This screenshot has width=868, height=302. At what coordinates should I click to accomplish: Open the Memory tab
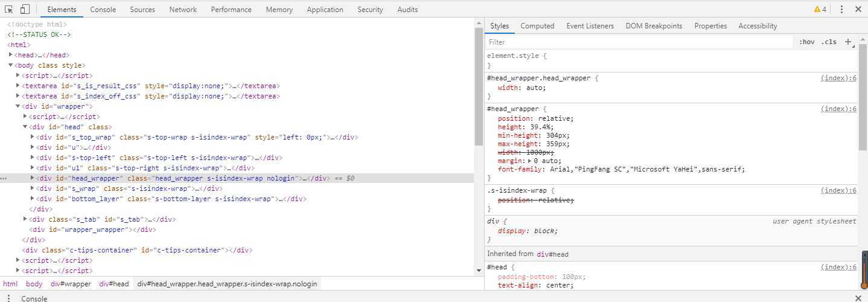pyautogui.click(x=279, y=9)
